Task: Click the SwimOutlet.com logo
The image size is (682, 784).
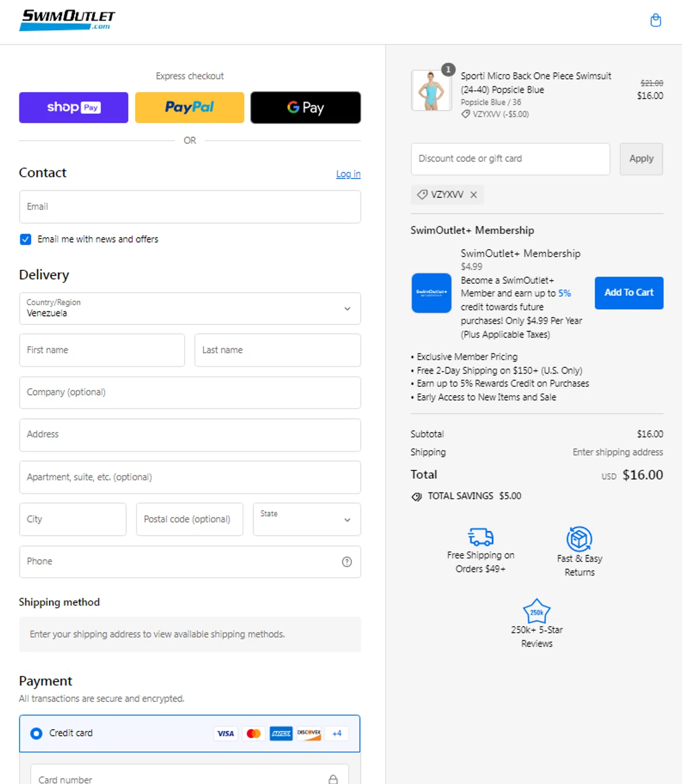Action: (67, 20)
